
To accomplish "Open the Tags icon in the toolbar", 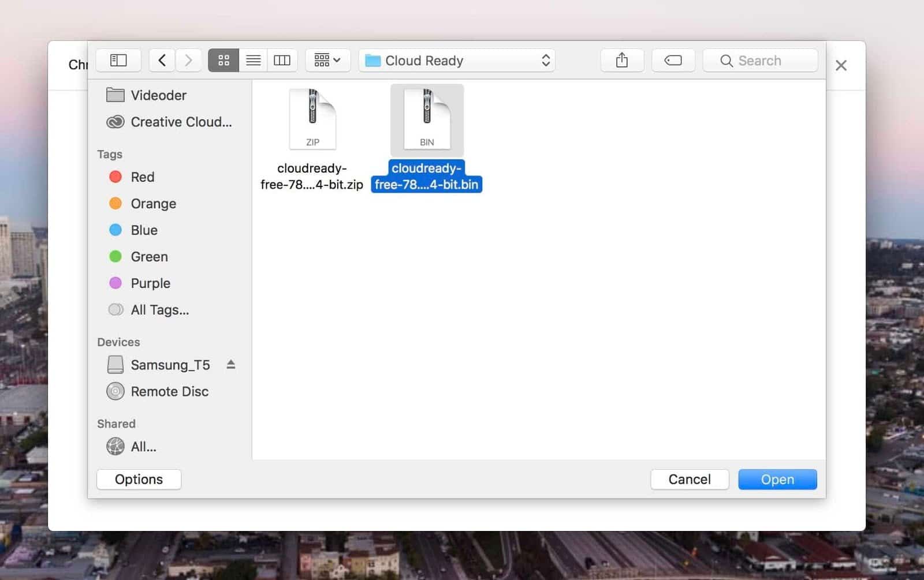I will tap(673, 60).
